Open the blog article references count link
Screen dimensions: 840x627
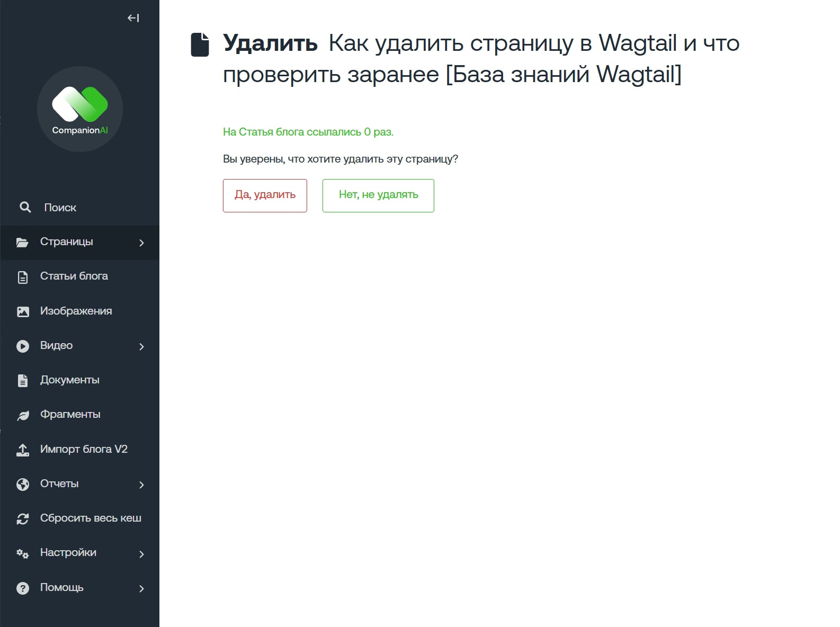click(x=308, y=132)
